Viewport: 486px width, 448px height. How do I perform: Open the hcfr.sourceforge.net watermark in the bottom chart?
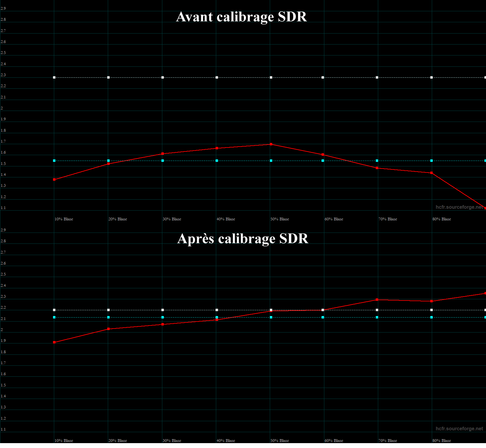click(x=459, y=429)
